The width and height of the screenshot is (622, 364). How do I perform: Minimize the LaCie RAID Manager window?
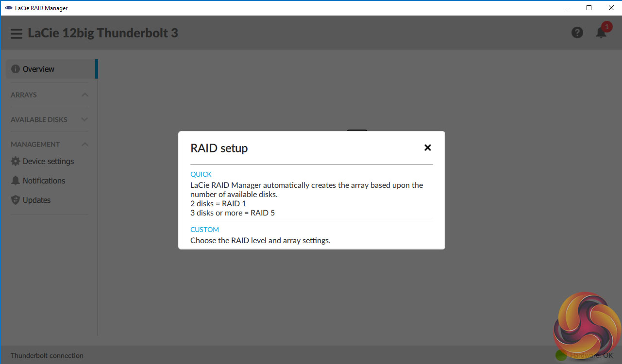pyautogui.click(x=567, y=8)
